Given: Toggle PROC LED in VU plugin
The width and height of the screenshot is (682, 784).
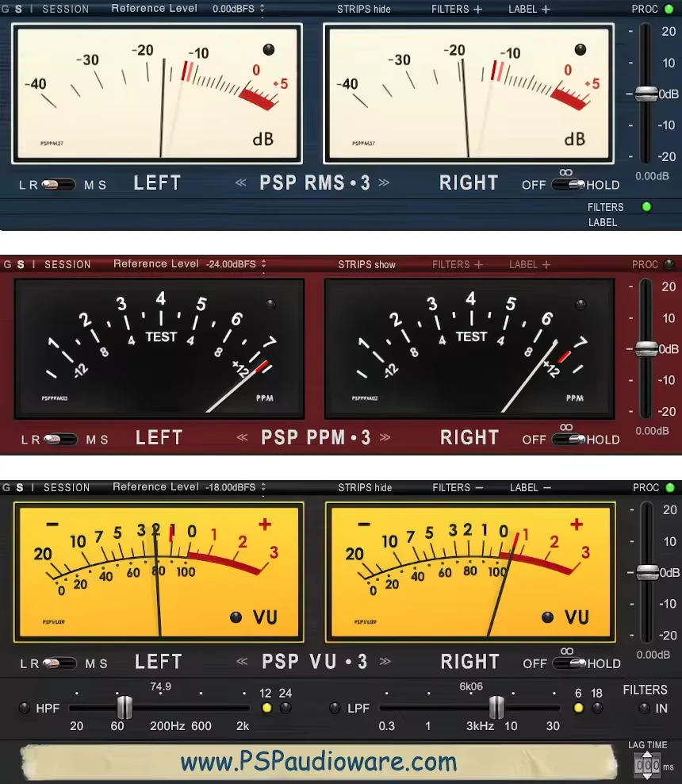Looking at the screenshot, I should 670,487.
